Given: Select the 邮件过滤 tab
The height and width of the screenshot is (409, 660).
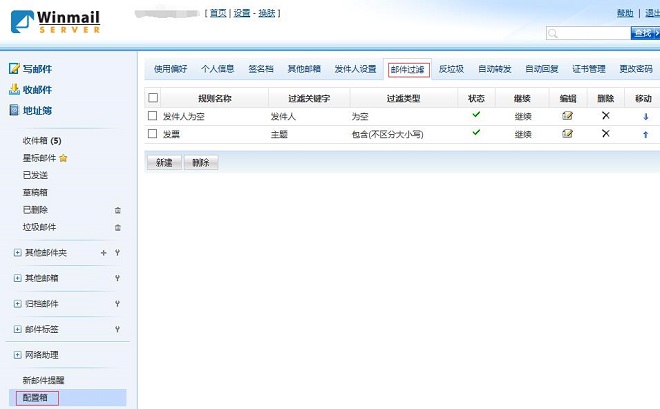Looking at the screenshot, I should click(x=408, y=69).
